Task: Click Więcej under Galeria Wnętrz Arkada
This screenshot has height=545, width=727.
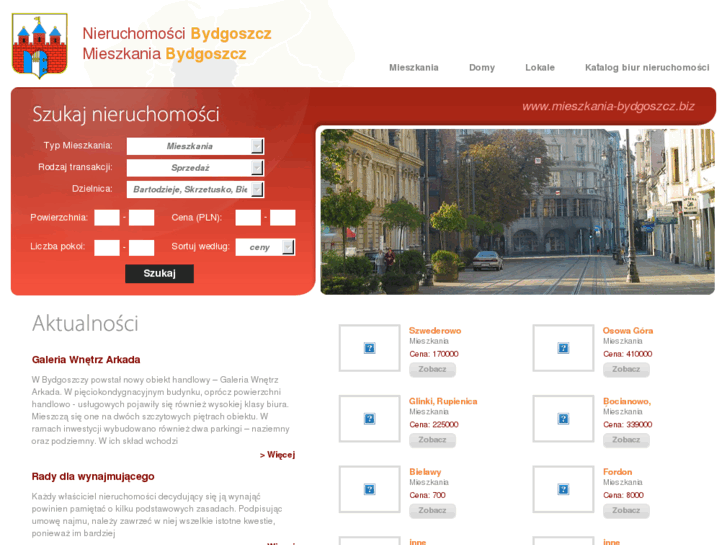Action: coord(277,455)
